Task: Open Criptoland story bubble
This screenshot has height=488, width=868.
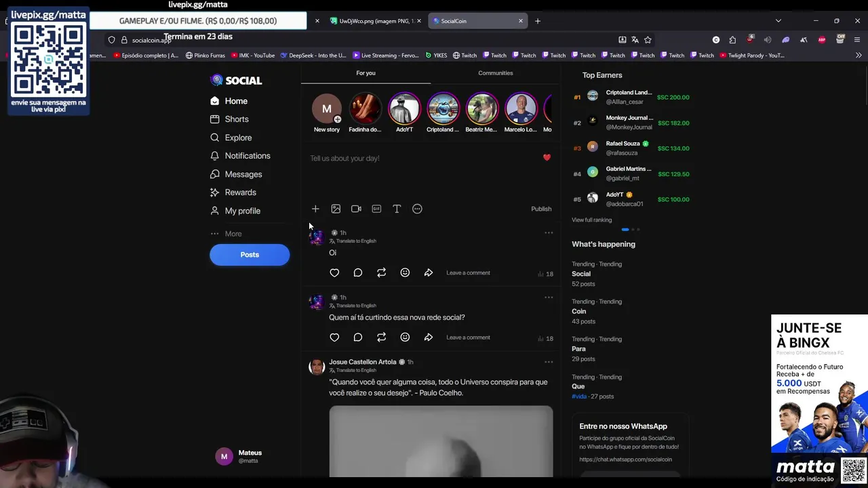Action: click(x=443, y=113)
